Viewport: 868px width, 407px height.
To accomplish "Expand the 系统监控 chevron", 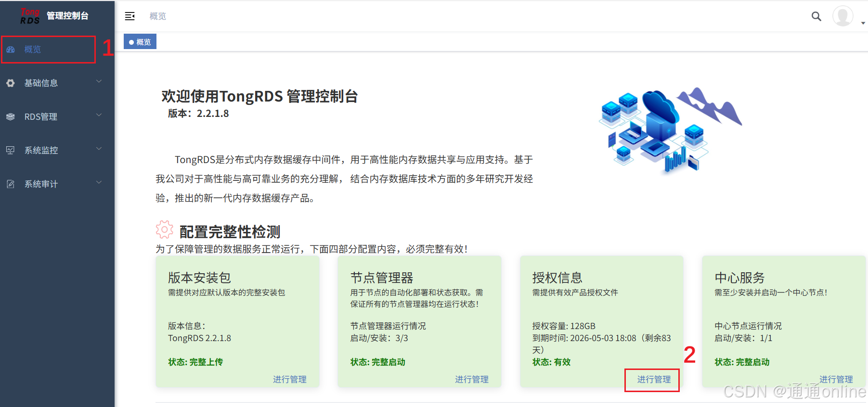I will click(x=99, y=149).
